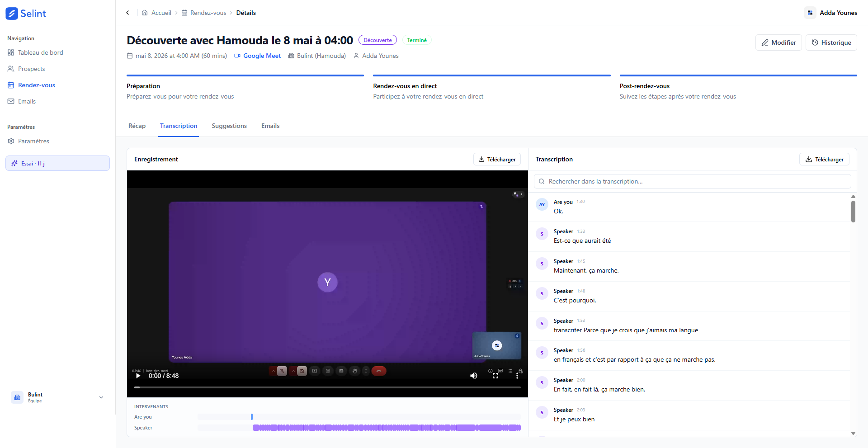This screenshot has height=448, width=868.
Task: Switch to the Emails tab
Action: (270, 126)
